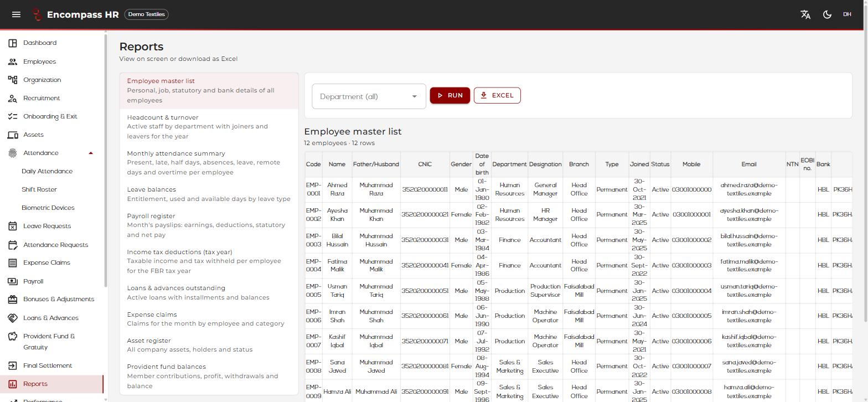Image resolution: width=868 pixels, height=402 pixels.
Task: Click the Demo Textiles company chip
Action: point(147,14)
